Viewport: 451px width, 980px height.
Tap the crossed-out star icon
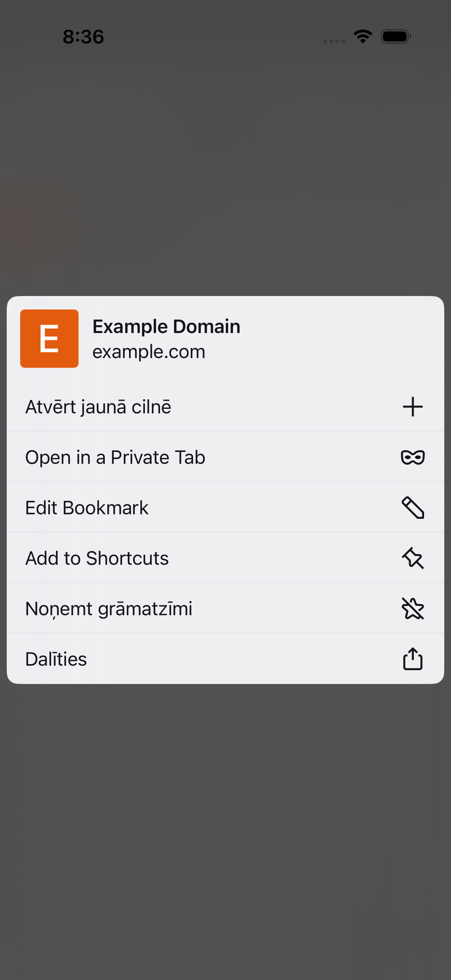[412, 608]
